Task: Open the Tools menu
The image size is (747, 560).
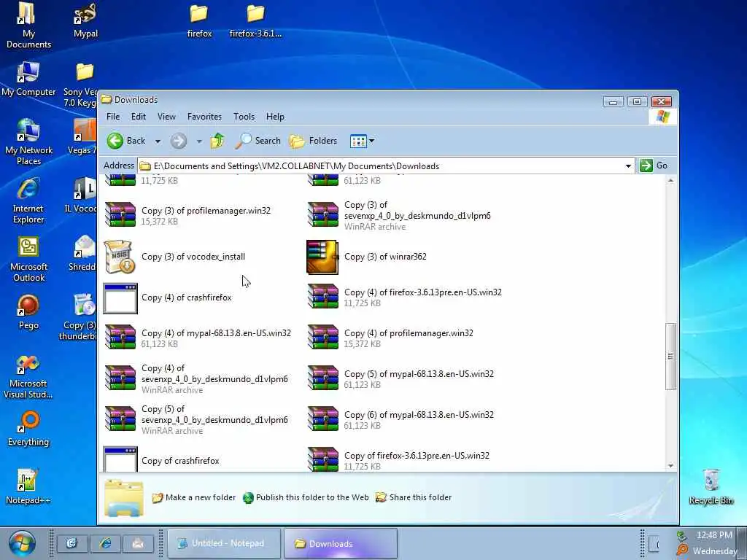Action: pos(244,117)
